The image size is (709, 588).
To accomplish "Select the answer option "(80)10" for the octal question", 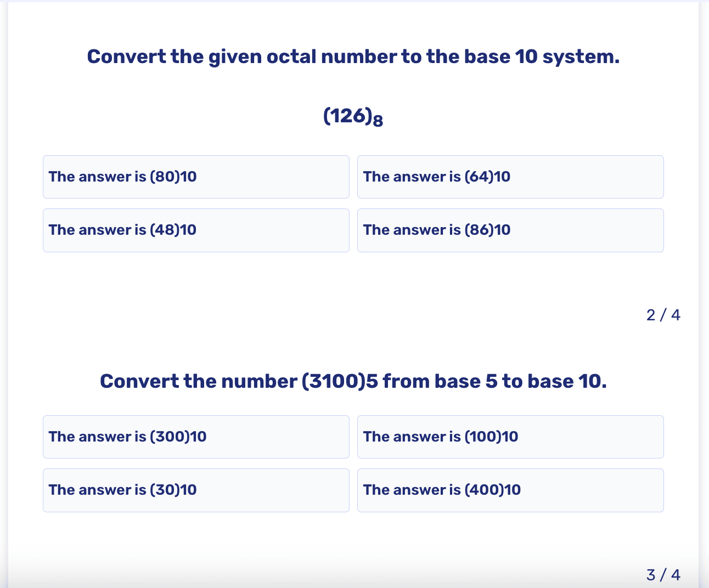I will pos(196,177).
